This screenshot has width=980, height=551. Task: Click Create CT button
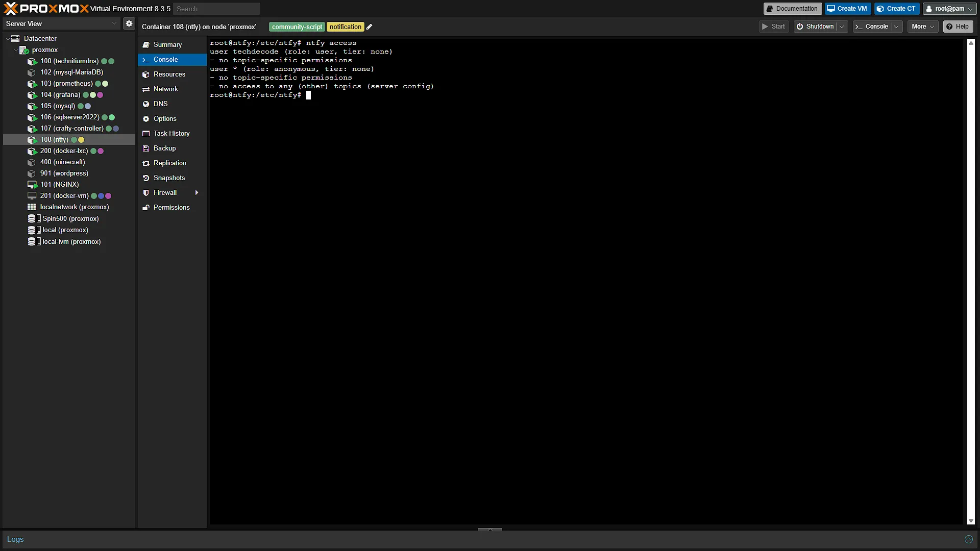(x=897, y=9)
